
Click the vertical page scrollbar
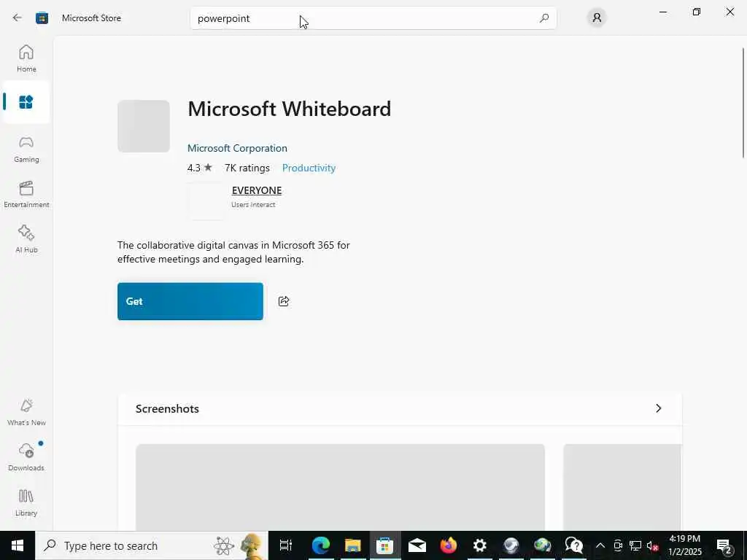(743, 102)
